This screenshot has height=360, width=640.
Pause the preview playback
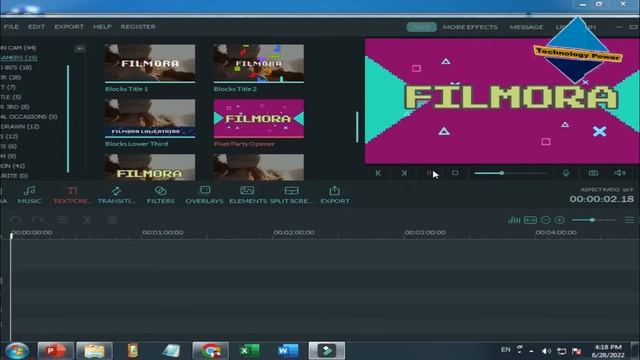[x=429, y=173]
